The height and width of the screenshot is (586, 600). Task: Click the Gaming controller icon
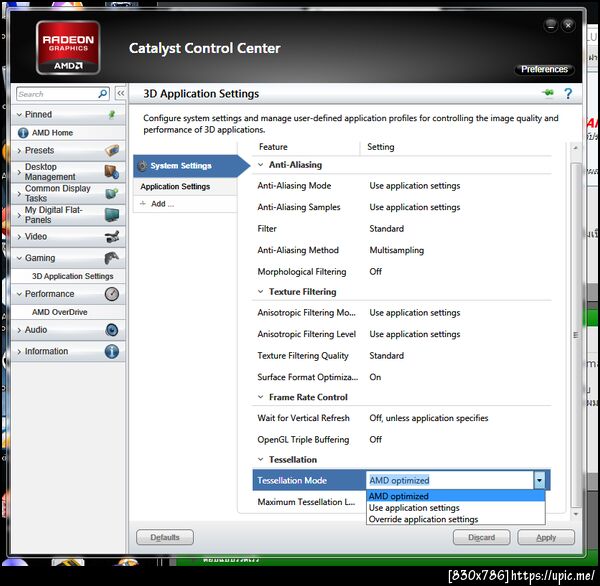coord(112,258)
